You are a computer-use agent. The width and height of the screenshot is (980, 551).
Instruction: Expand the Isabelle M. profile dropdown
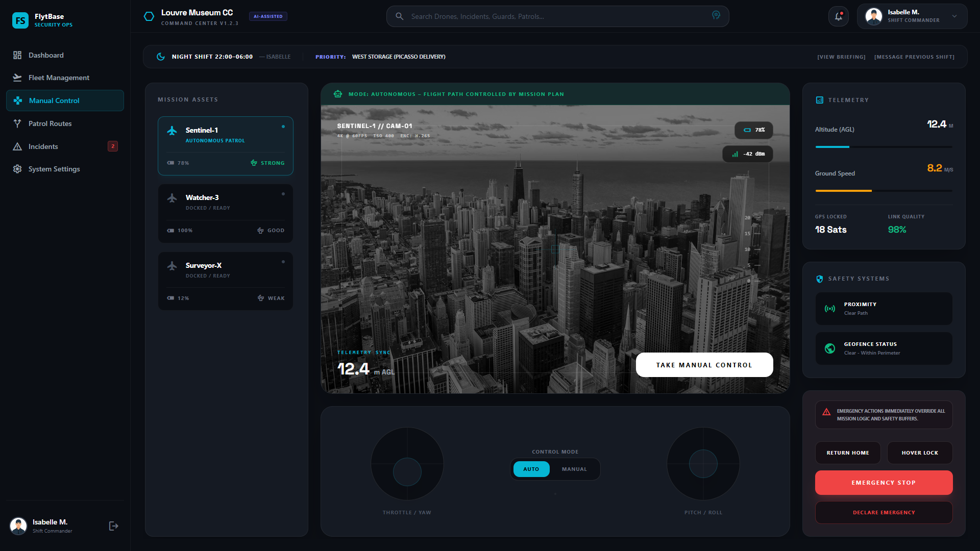click(x=954, y=16)
